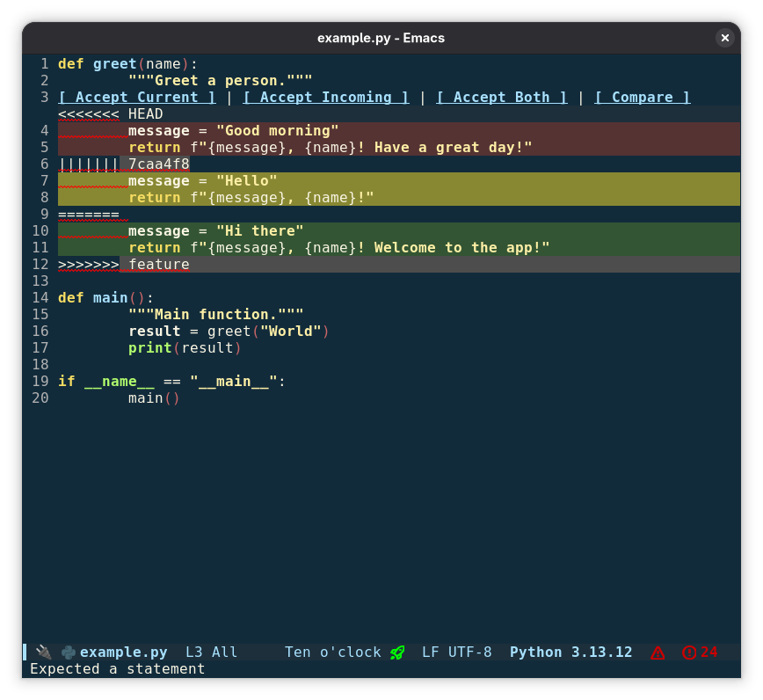
Task: Click the green rocket icon in modeline
Action: [x=397, y=653]
